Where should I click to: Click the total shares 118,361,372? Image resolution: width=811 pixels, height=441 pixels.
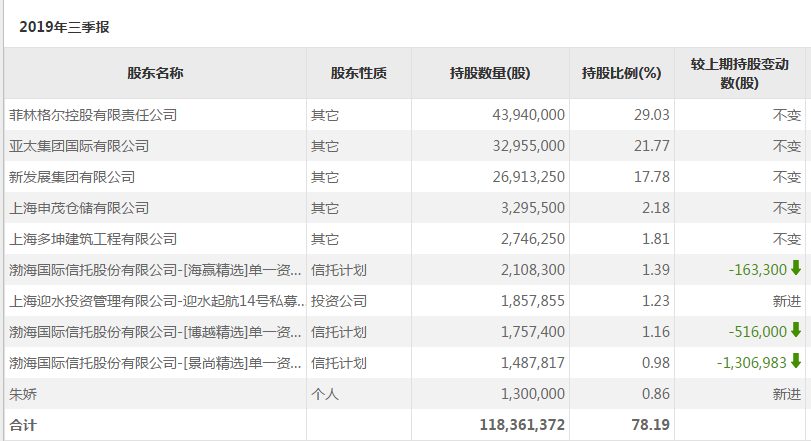click(x=522, y=425)
